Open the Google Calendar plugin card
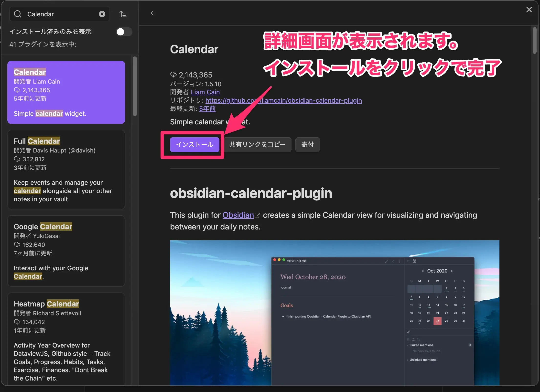The image size is (540, 392). 66,251
